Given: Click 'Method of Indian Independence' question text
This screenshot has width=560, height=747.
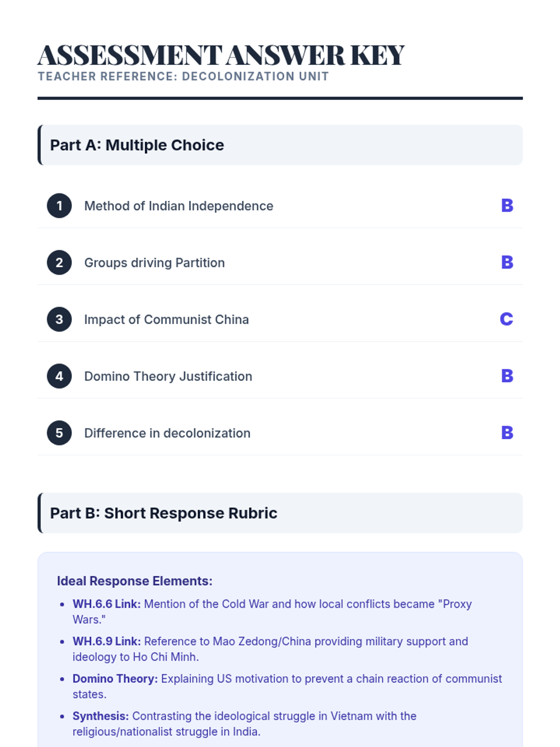Looking at the screenshot, I should click(x=179, y=206).
